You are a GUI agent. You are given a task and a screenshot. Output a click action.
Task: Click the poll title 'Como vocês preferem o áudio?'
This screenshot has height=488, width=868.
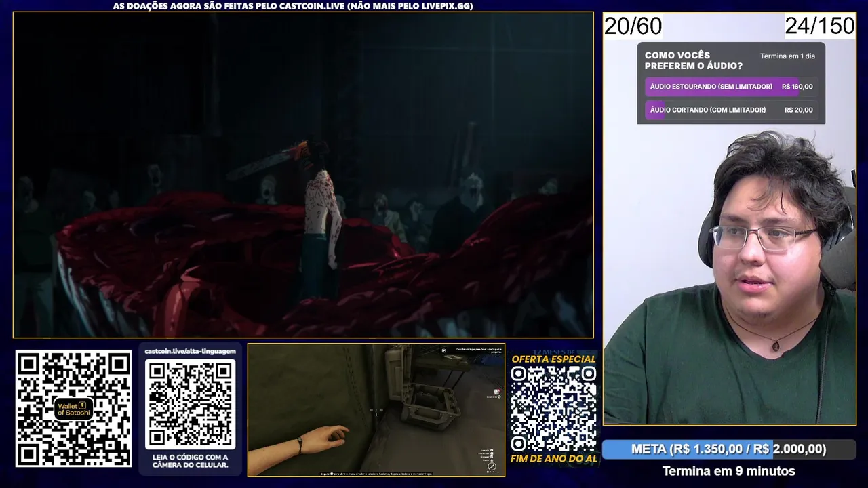[693, 60]
